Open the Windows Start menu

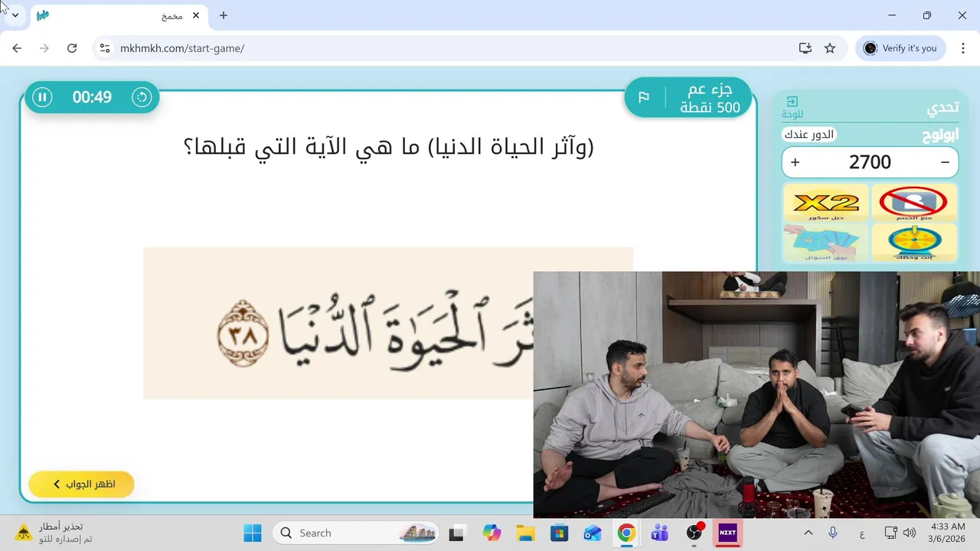252,533
